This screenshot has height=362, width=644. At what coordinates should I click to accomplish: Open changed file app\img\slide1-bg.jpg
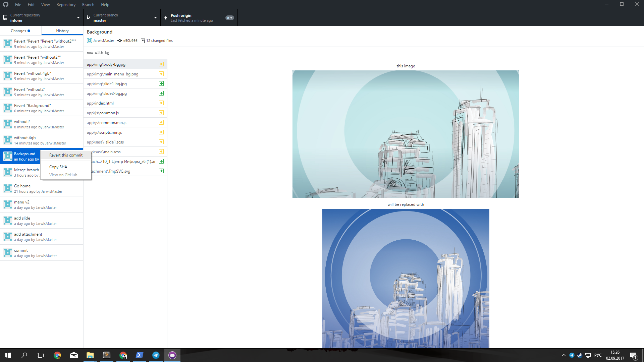[x=125, y=84]
